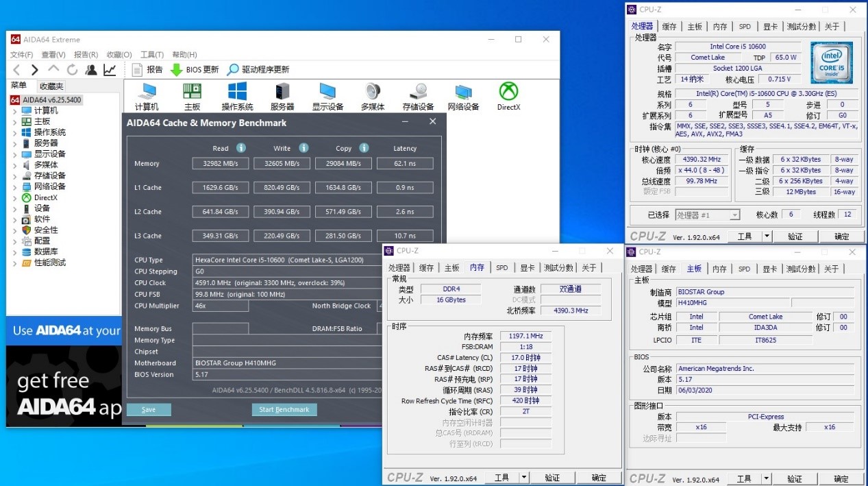
Task: Click the line chart icon in AIDA64 toolbar
Action: tap(110, 70)
